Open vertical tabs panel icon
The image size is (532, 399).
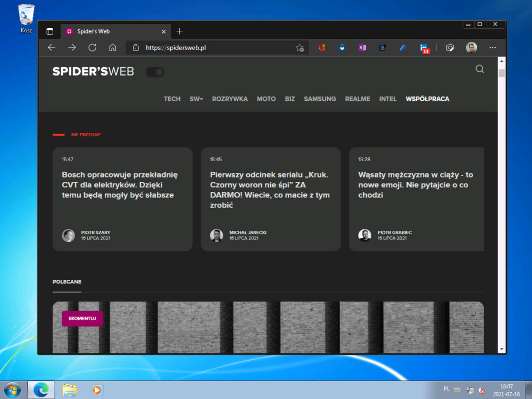point(50,31)
